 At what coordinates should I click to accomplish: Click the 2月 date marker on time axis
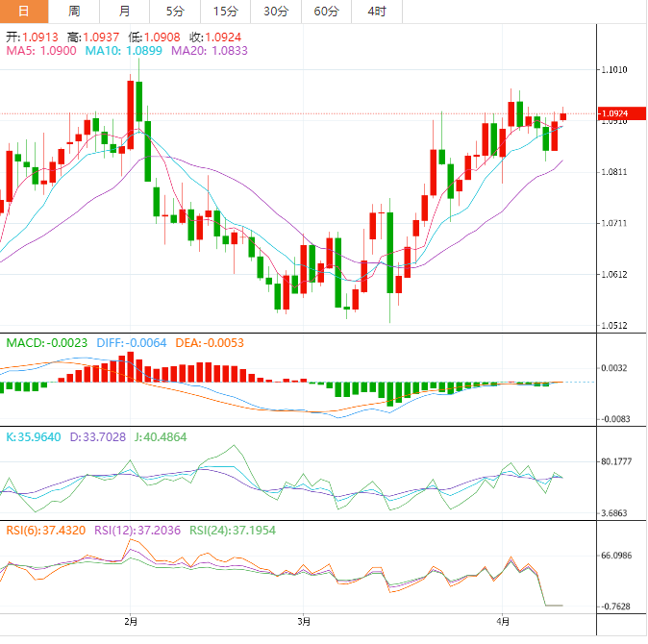[x=131, y=622]
